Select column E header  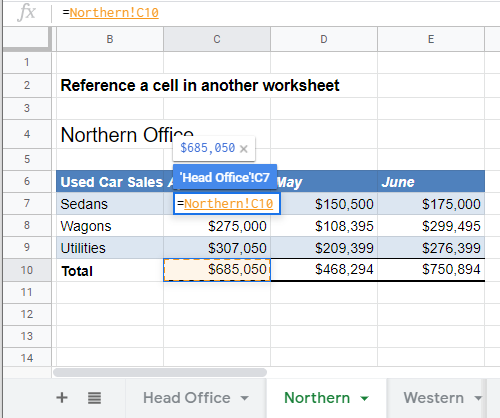tap(431, 39)
